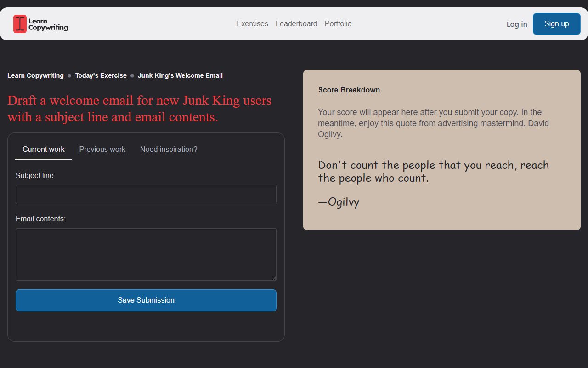Screen dimensions: 588x368
Task: Click the Learn Copywriting breadcrumb link
Action: [35, 75]
